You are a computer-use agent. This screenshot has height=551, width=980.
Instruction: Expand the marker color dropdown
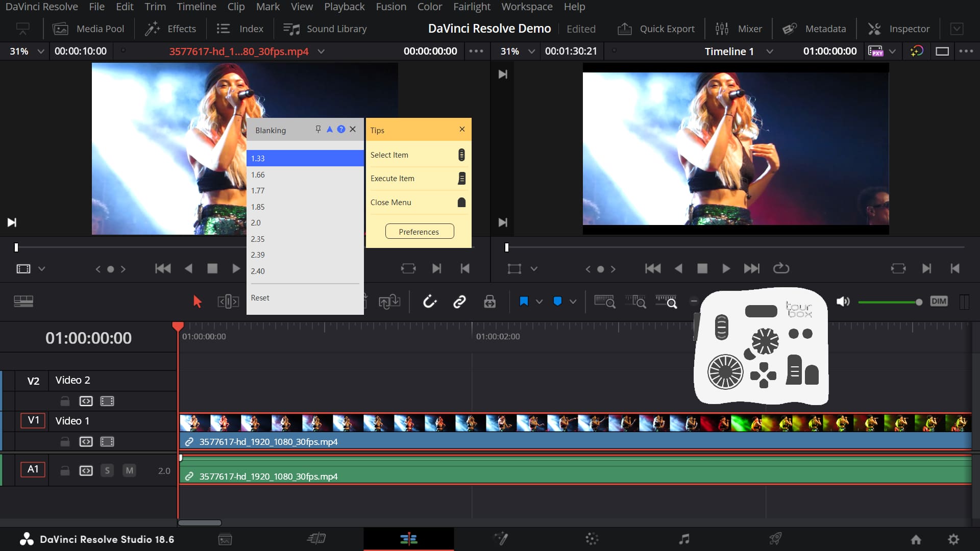click(x=573, y=302)
